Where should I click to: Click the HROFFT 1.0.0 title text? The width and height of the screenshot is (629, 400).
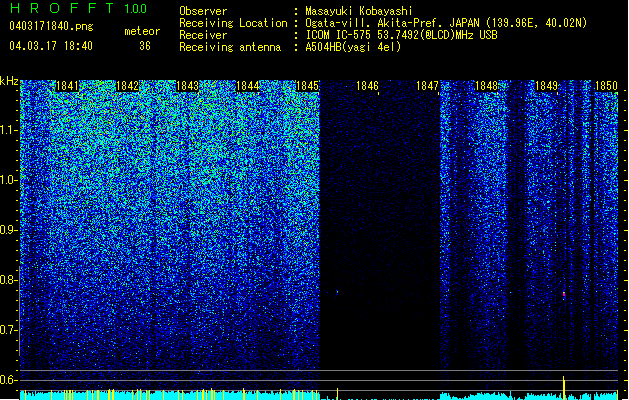click(79, 8)
